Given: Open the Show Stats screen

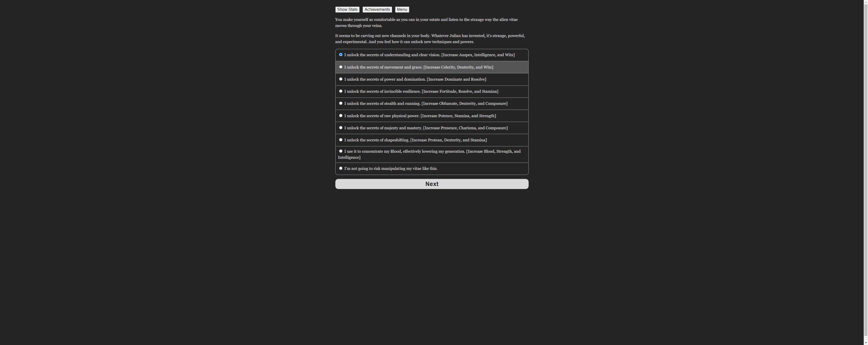Looking at the screenshot, I should pos(347,9).
